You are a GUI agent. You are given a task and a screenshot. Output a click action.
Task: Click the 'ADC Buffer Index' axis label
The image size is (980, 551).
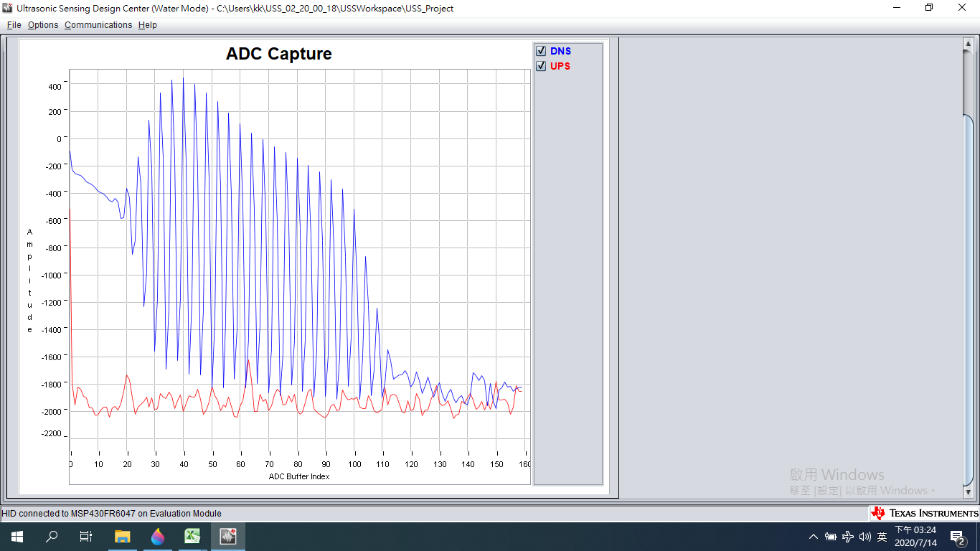coord(299,476)
